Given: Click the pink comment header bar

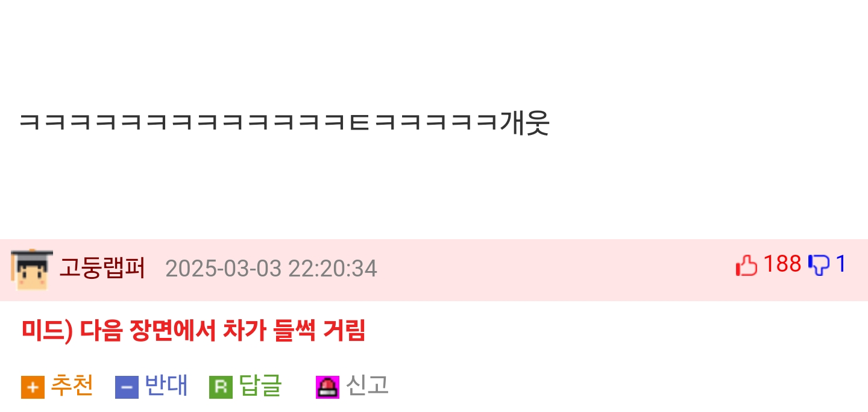Looking at the screenshot, I should tap(434, 270).
